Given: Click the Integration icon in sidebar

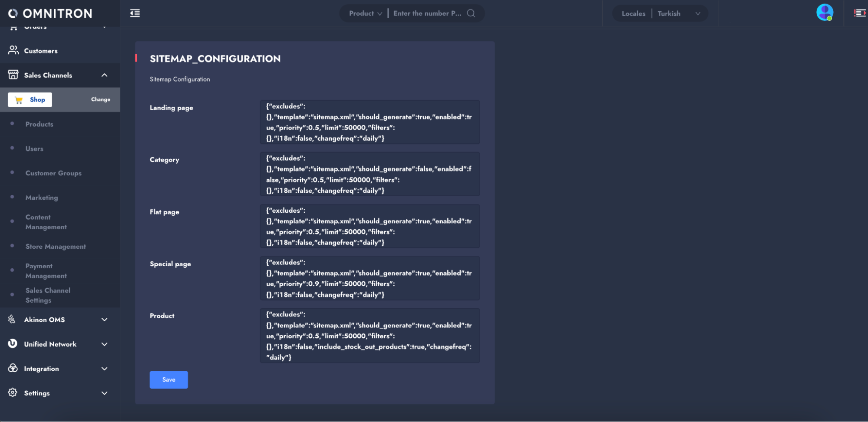Looking at the screenshot, I should pyautogui.click(x=13, y=368).
